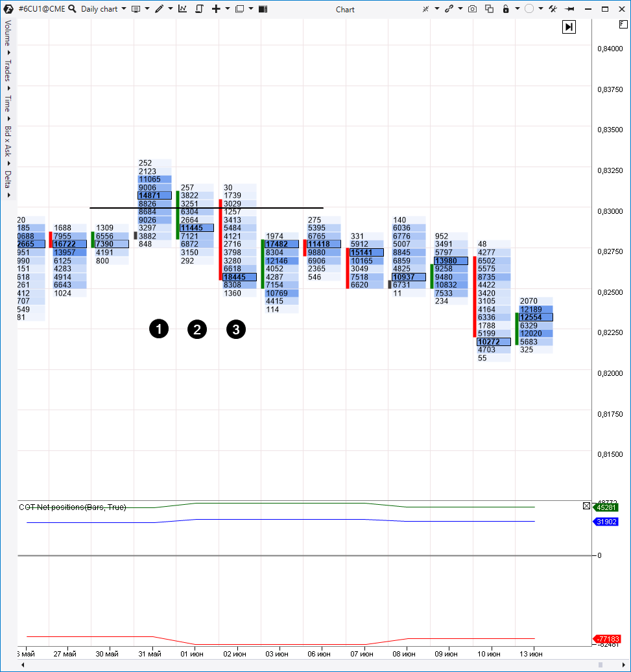631x672 pixels.
Task: Click the templates scroll icon
Action: click(199, 9)
